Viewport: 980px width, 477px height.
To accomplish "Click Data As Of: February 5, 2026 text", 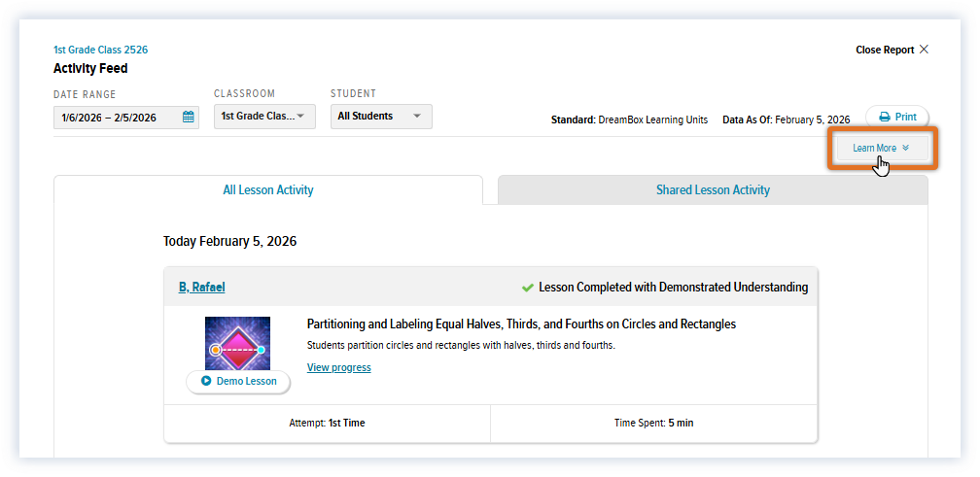I will click(787, 119).
